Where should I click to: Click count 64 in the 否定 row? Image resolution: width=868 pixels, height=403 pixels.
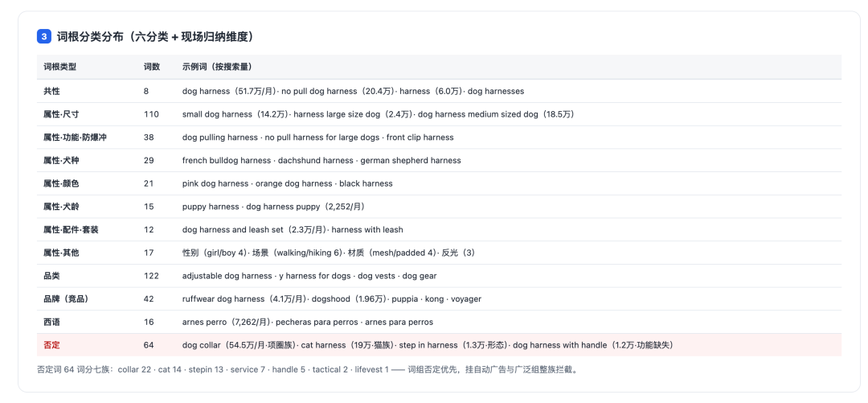[149, 345]
